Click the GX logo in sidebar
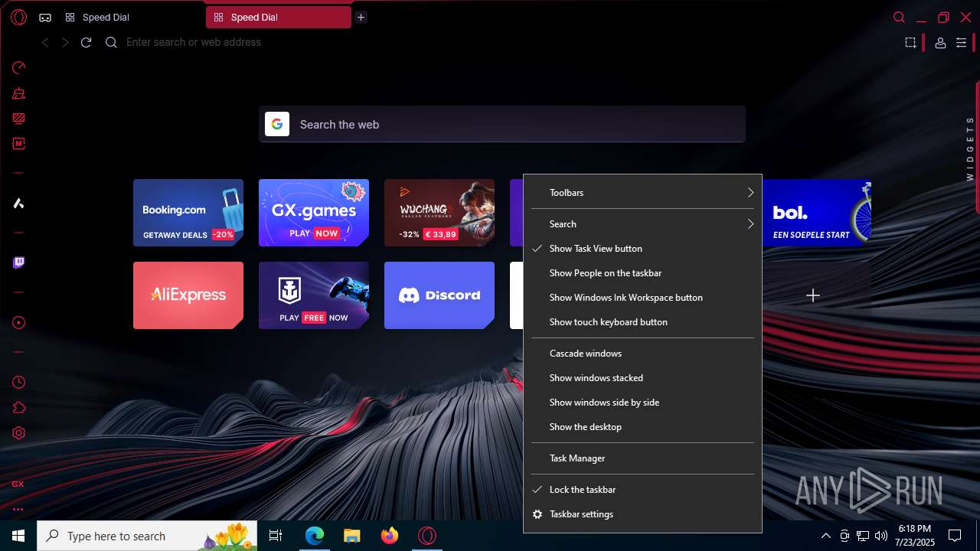 (x=18, y=484)
